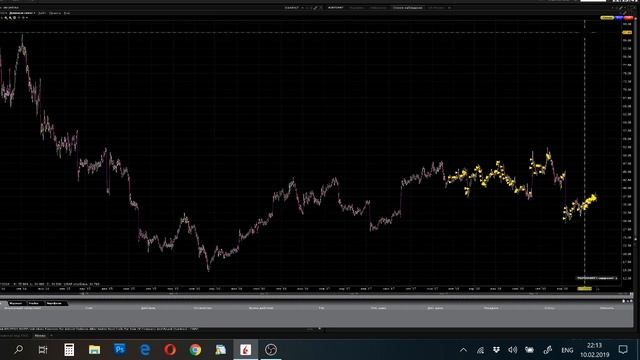Open Windows search from the taskbar
Viewport: 640px width, 360px height.
[18, 350]
